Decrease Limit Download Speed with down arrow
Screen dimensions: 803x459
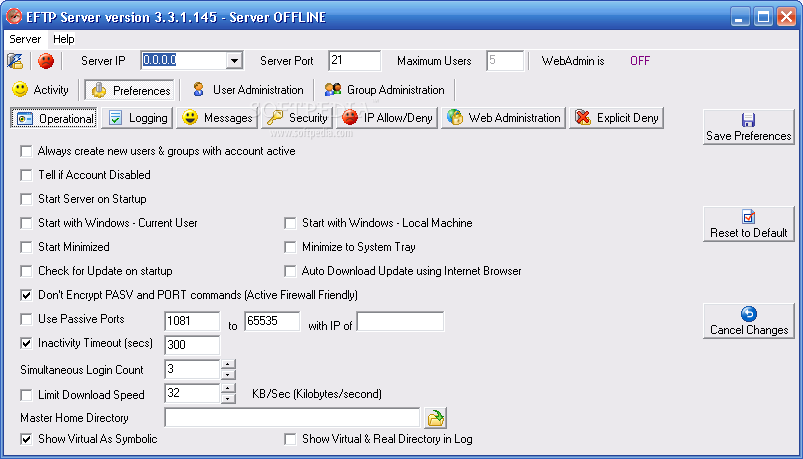pyautogui.click(x=228, y=399)
